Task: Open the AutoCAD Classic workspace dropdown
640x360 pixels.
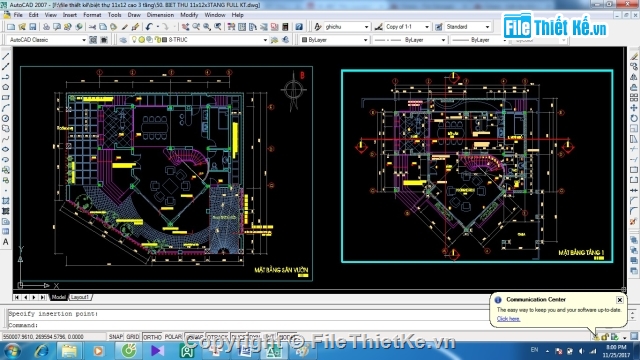Action: coord(84,40)
